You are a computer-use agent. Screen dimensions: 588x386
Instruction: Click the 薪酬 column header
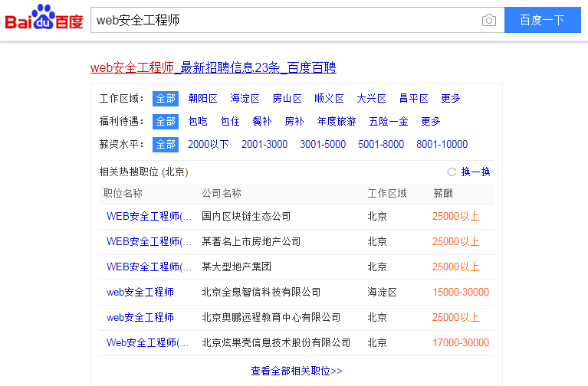coord(443,193)
